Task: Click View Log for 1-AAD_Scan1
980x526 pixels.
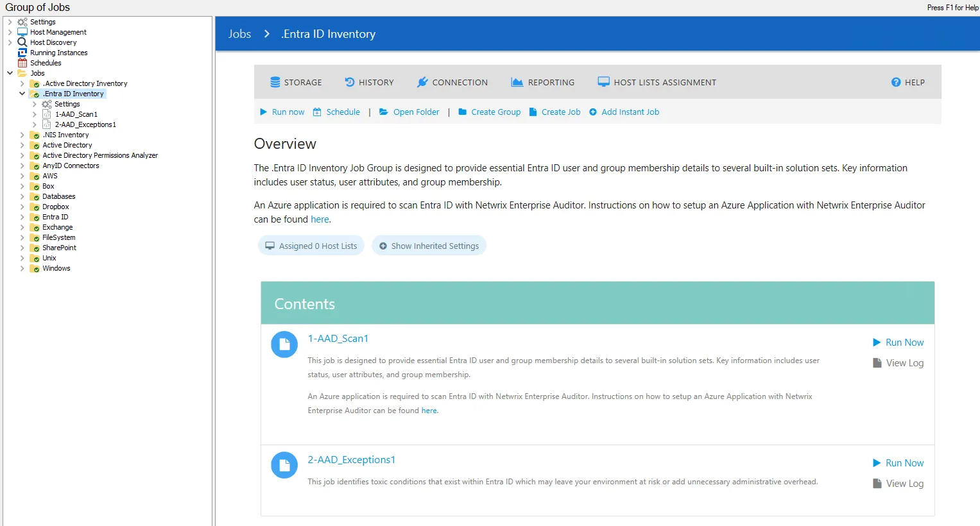Action: 898,363
